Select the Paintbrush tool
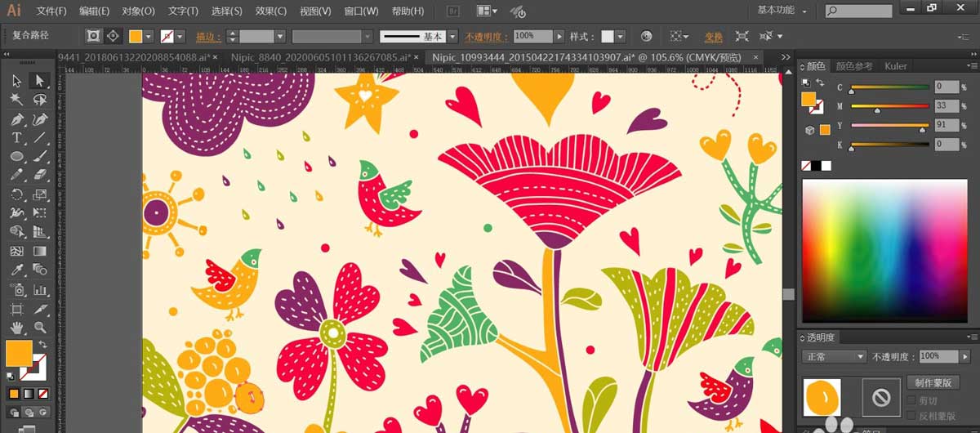The width and height of the screenshot is (980, 433). point(38,156)
